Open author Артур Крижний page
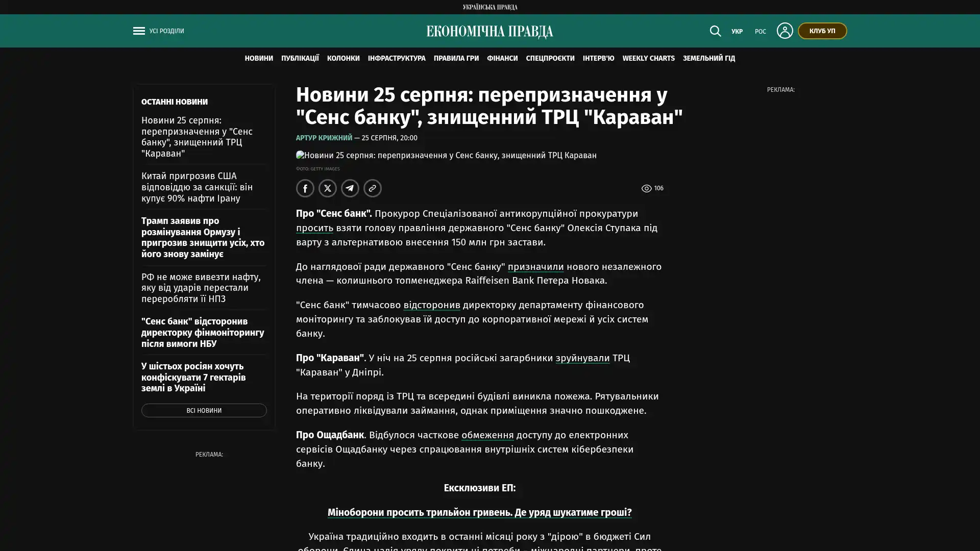Image resolution: width=980 pixels, height=551 pixels. 324,138
